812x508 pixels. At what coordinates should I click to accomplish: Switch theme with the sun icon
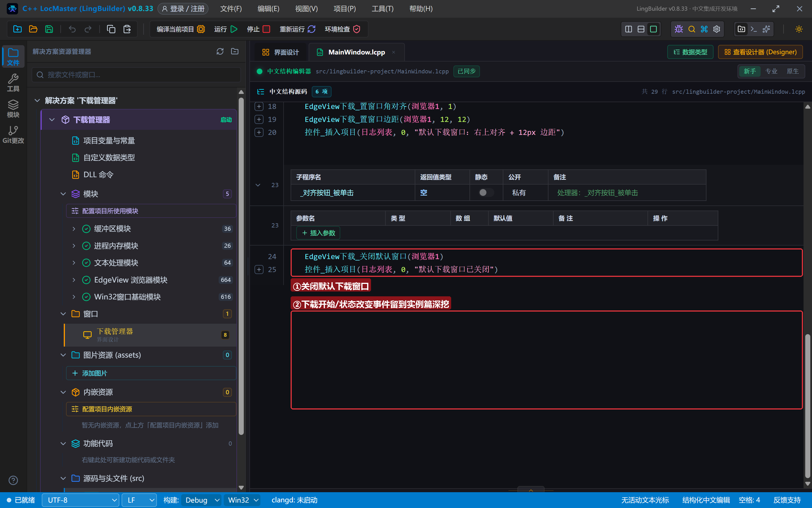click(x=799, y=29)
